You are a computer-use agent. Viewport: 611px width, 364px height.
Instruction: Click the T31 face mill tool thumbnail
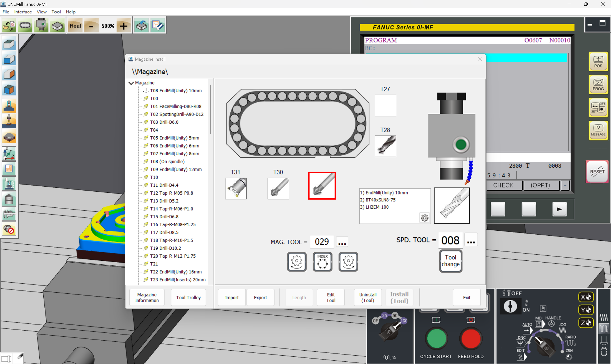235,188
